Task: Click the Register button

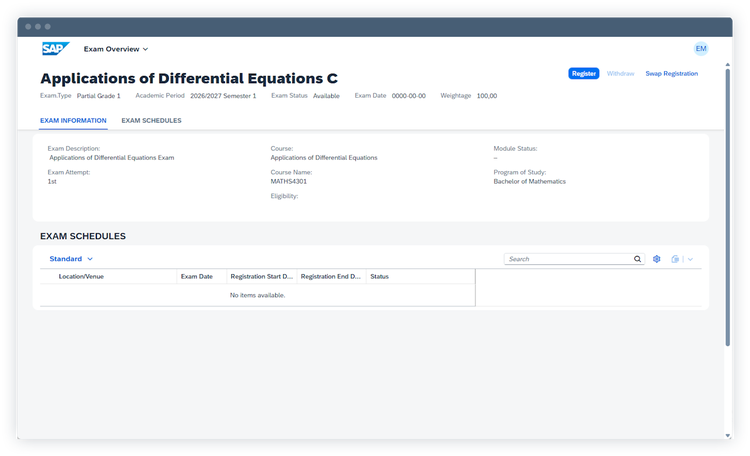Action: pyautogui.click(x=584, y=73)
